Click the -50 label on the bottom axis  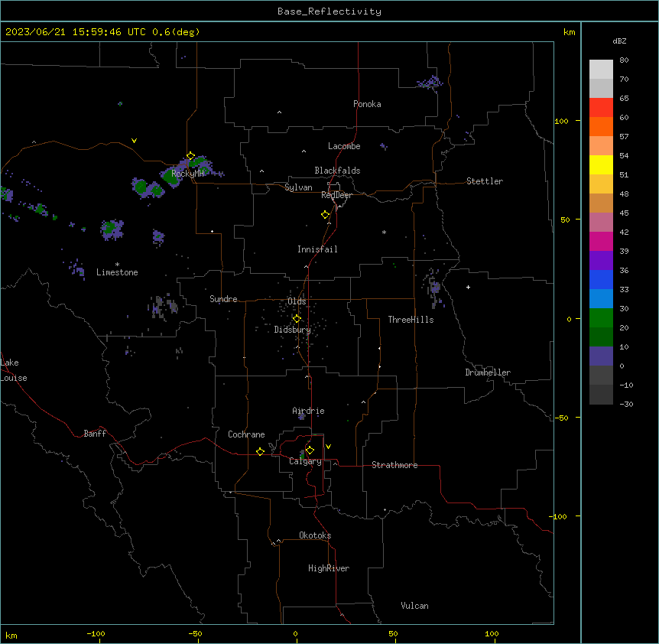[x=196, y=633]
